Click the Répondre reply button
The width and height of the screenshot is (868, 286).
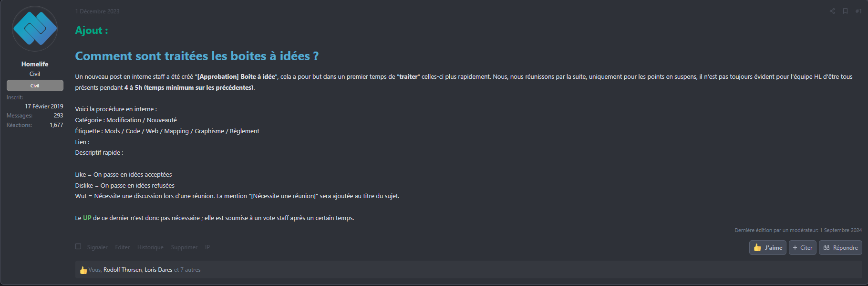pyautogui.click(x=840, y=248)
